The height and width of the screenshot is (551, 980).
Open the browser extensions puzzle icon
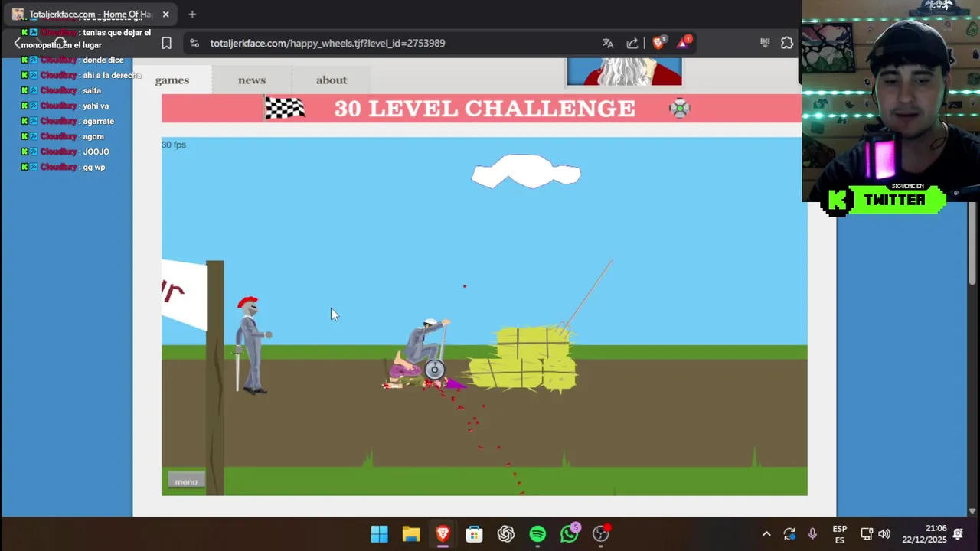pos(787,43)
